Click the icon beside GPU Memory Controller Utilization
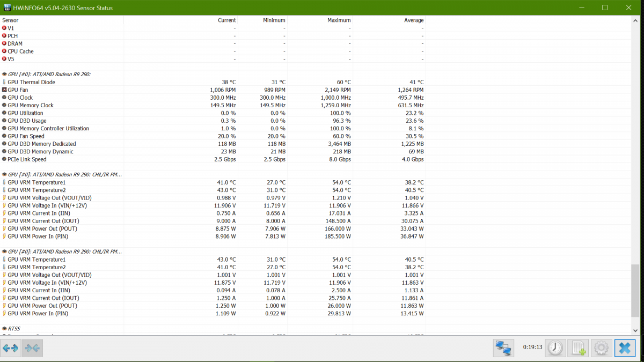This screenshot has height=362, width=644. (x=4, y=129)
